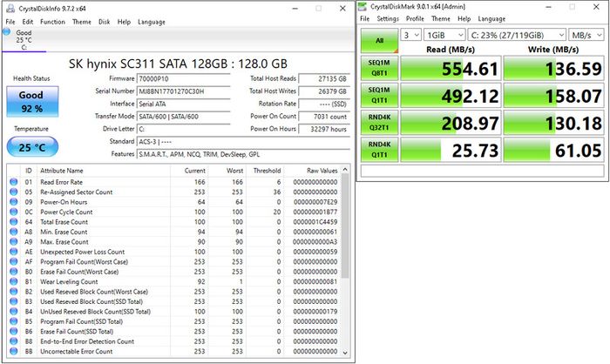610x364 pixels.
Task: Open the test count dropdown showing 3
Action: coord(410,35)
